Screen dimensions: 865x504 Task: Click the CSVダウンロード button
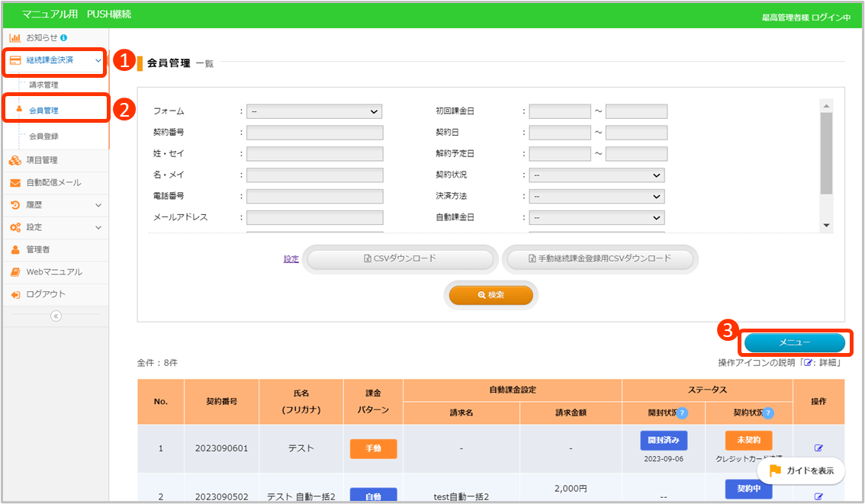[400, 259]
